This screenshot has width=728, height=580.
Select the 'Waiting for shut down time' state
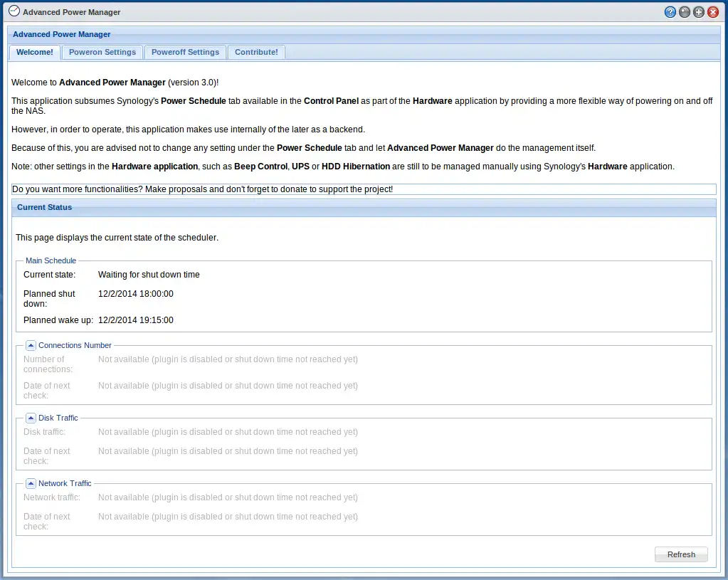coord(149,275)
